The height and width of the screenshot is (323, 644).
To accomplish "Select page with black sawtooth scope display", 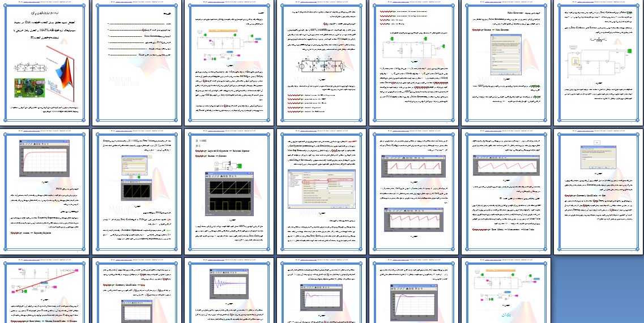I will [229, 192].
